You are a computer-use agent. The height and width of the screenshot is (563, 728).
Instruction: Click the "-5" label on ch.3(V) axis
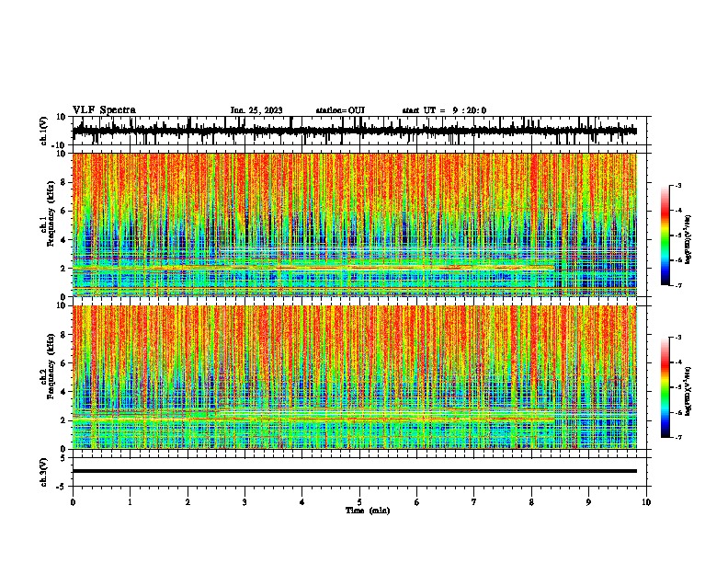[62, 486]
